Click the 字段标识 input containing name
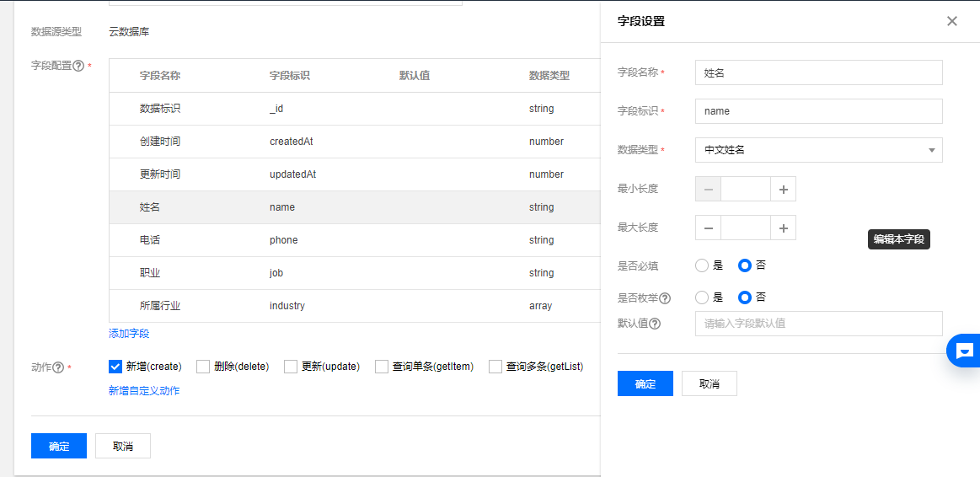Screen dimensions: 980x477 (x=819, y=111)
